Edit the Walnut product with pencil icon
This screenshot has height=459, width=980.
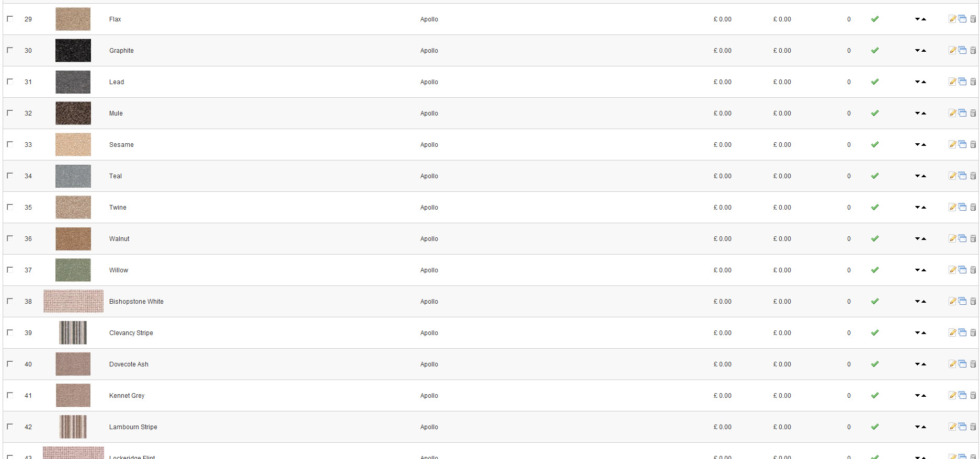tap(952, 239)
